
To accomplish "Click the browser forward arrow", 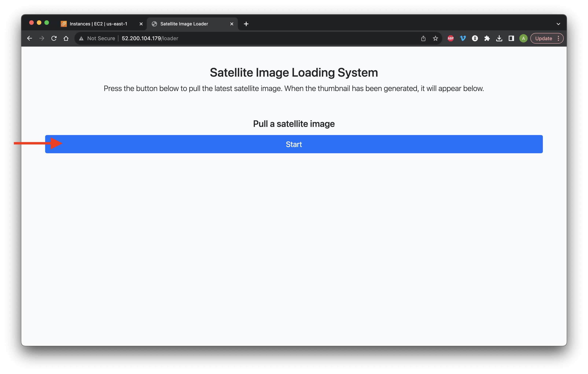I will (x=42, y=38).
